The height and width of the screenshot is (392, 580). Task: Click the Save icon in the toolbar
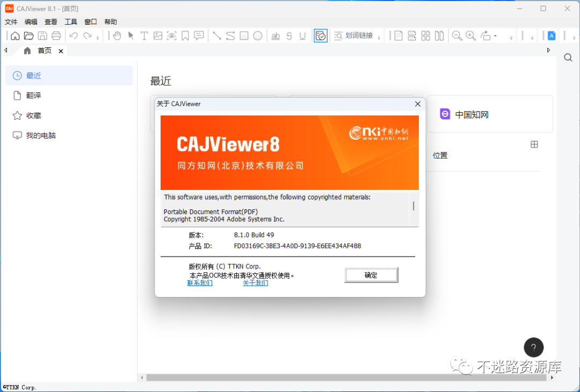42,36
